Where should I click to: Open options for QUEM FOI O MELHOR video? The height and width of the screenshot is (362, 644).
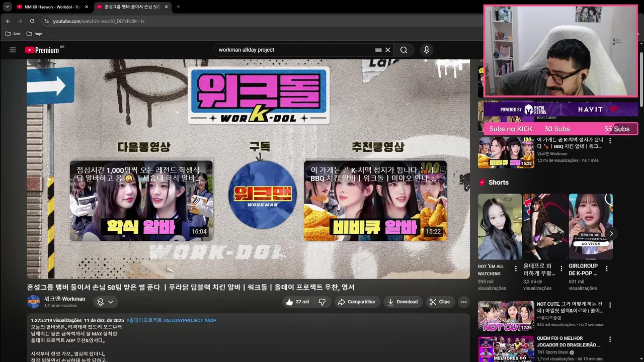610,339
